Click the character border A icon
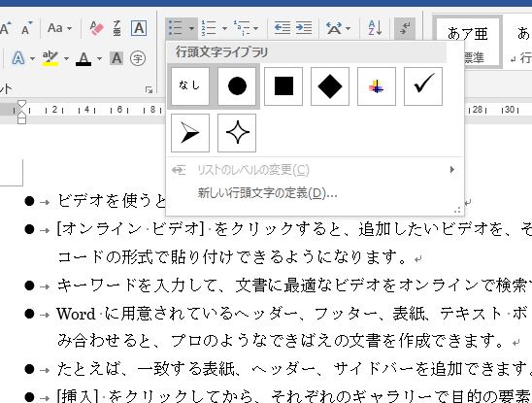Image resolution: width=532 pixels, height=403 pixels. pyautogui.click(x=139, y=28)
